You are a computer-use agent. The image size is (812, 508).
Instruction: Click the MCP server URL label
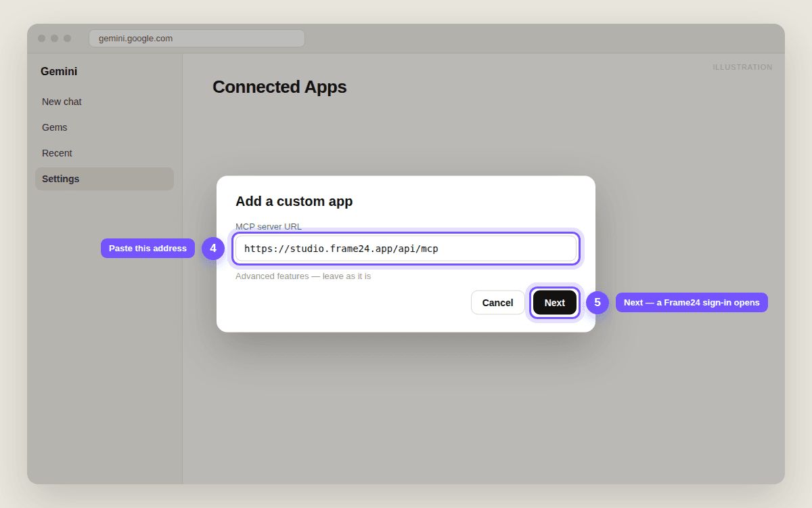click(x=269, y=226)
